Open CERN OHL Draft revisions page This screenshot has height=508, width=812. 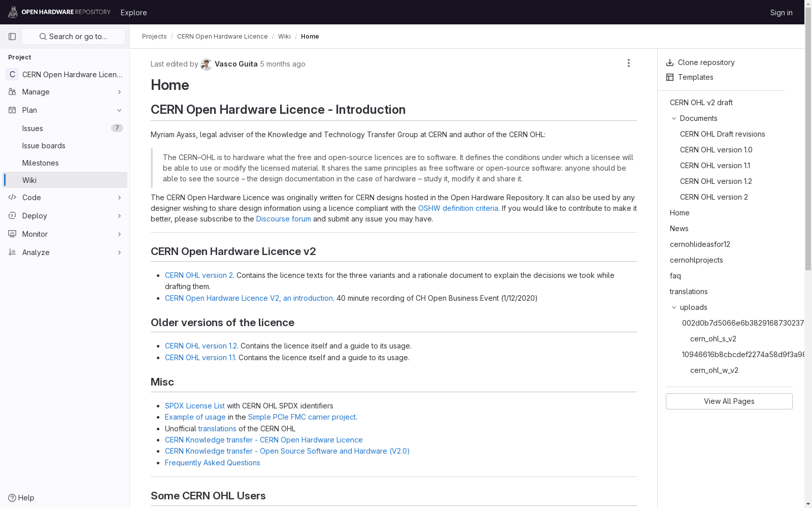pos(723,134)
